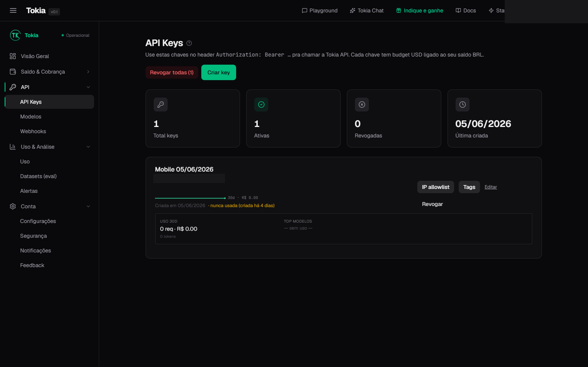Click the X icon on Revogadas card

pos(362,105)
